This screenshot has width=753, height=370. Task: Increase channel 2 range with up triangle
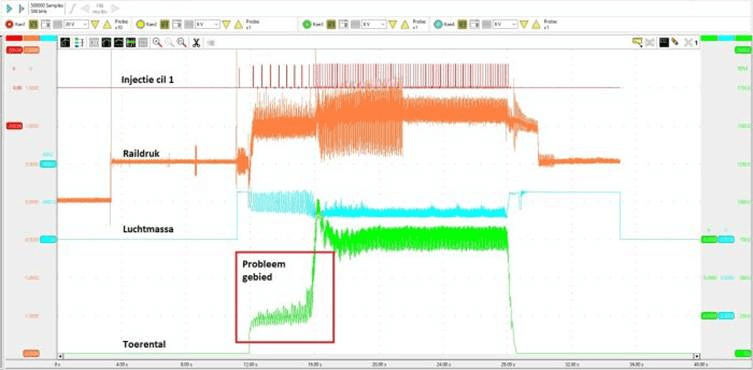click(239, 24)
